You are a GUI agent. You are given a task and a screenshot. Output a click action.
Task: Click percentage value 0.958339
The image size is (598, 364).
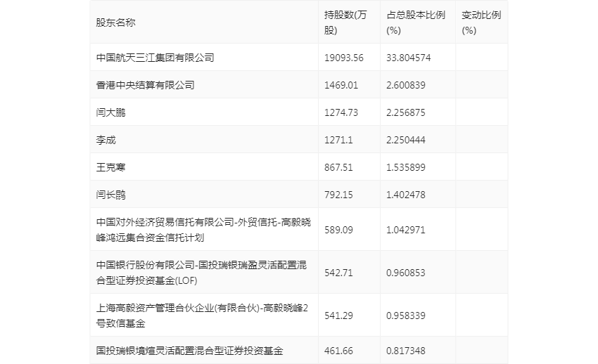(x=406, y=316)
